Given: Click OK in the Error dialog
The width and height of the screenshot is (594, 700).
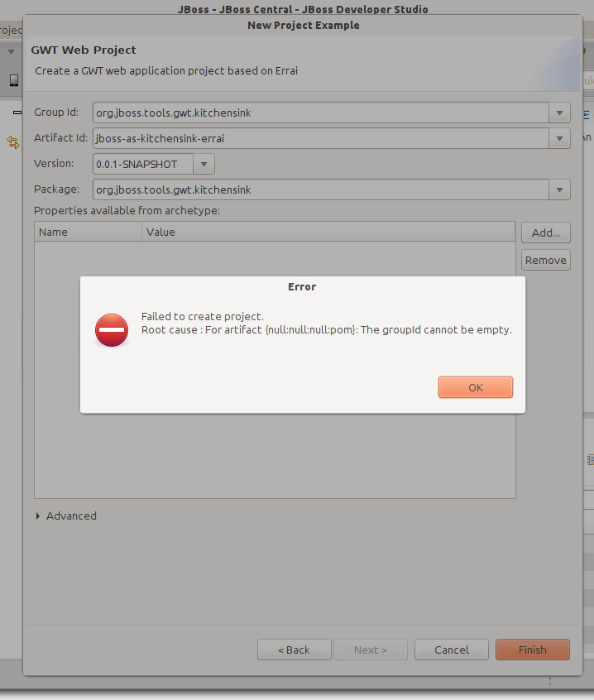Looking at the screenshot, I should pyautogui.click(x=476, y=387).
